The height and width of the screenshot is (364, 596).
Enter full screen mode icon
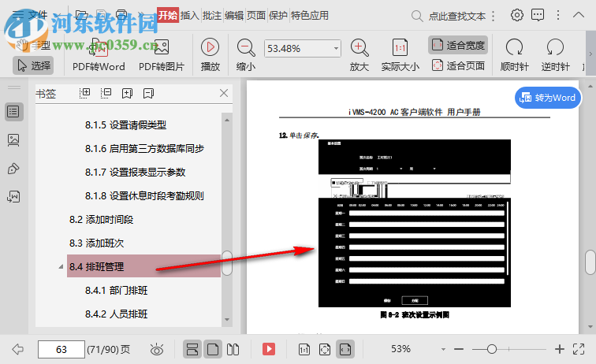(579, 349)
